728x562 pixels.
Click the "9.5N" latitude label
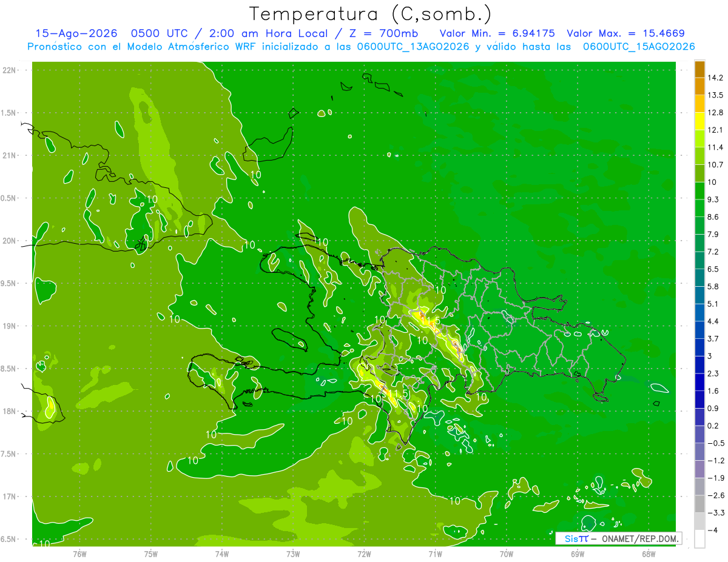point(9,283)
